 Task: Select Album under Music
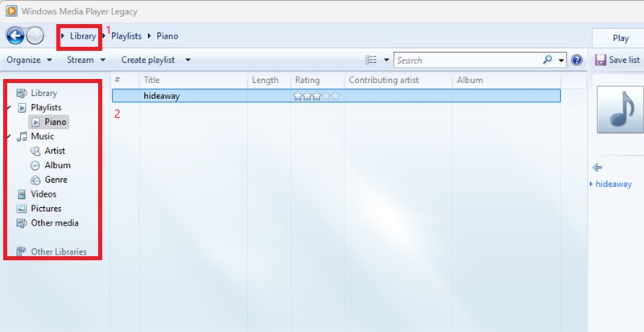[x=57, y=165]
